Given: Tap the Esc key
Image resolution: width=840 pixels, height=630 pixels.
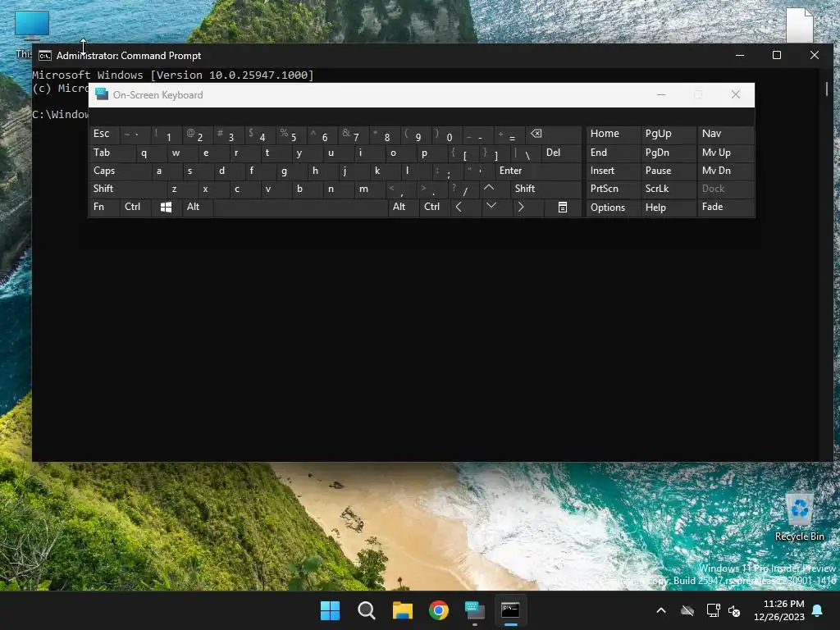Looking at the screenshot, I should tap(104, 134).
